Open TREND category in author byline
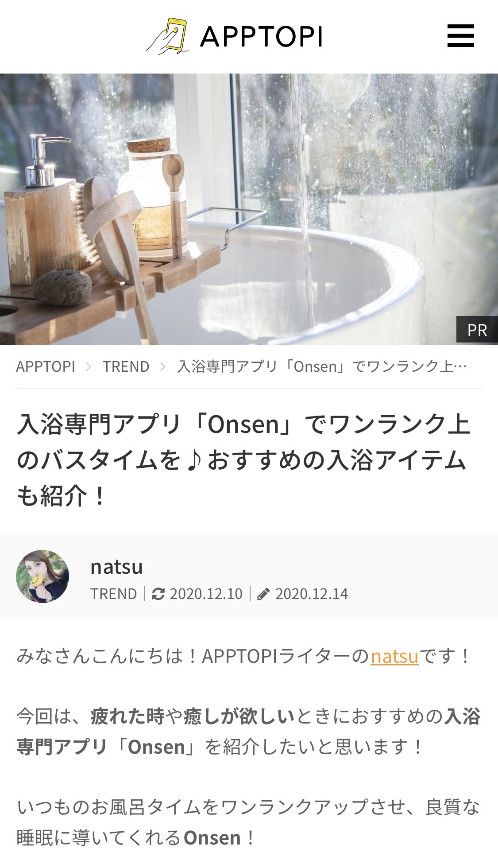The image size is (498, 868). pyautogui.click(x=114, y=594)
